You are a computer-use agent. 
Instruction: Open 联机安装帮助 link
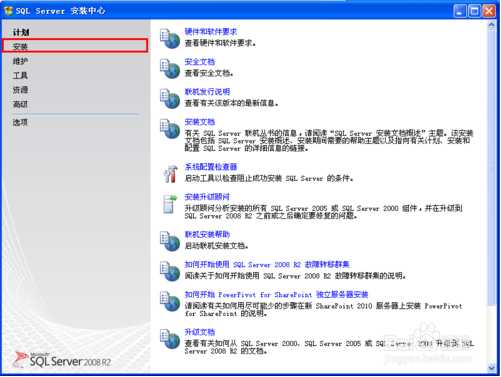pyautogui.click(x=207, y=234)
